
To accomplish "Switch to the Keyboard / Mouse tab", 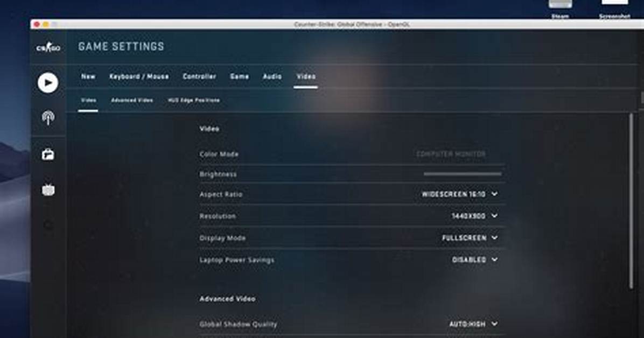I will pyautogui.click(x=139, y=76).
